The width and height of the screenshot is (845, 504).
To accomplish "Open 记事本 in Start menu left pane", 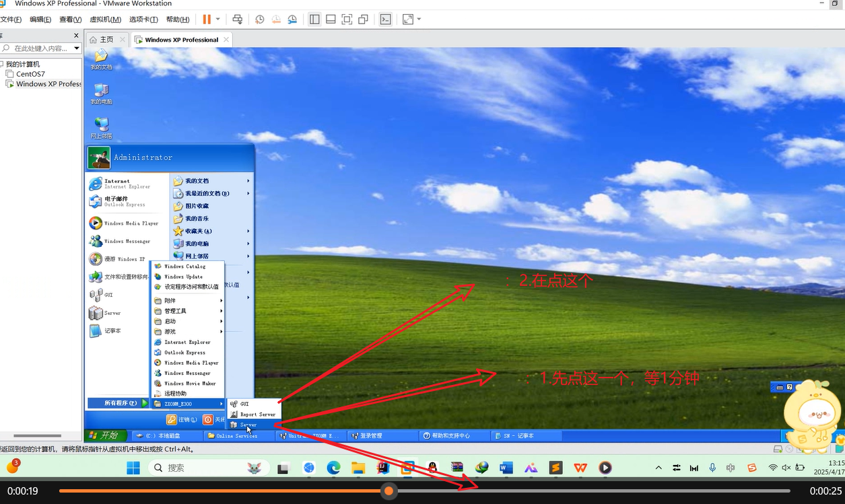I will pos(105,330).
